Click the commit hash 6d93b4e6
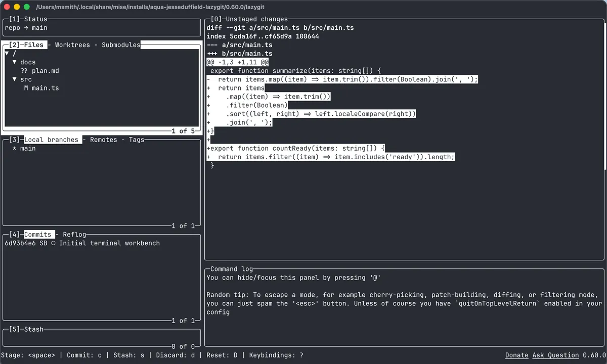The image size is (607, 364). click(20, 243)
